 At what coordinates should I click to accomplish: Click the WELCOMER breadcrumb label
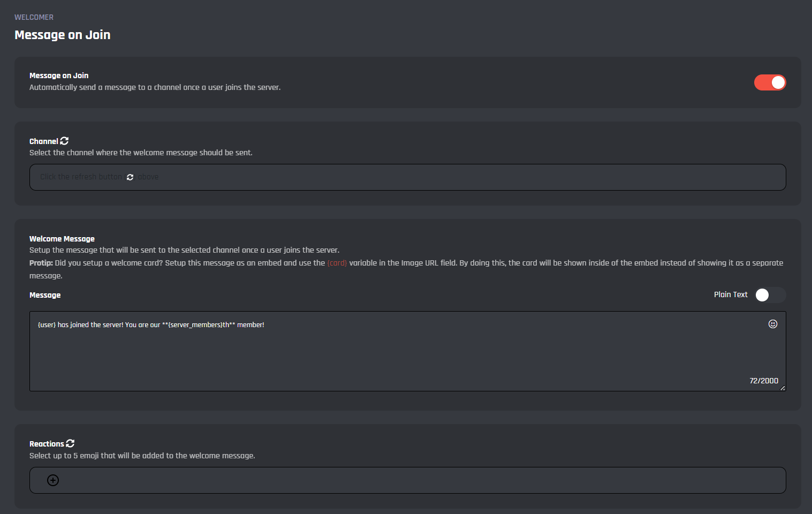click(34, 17)
